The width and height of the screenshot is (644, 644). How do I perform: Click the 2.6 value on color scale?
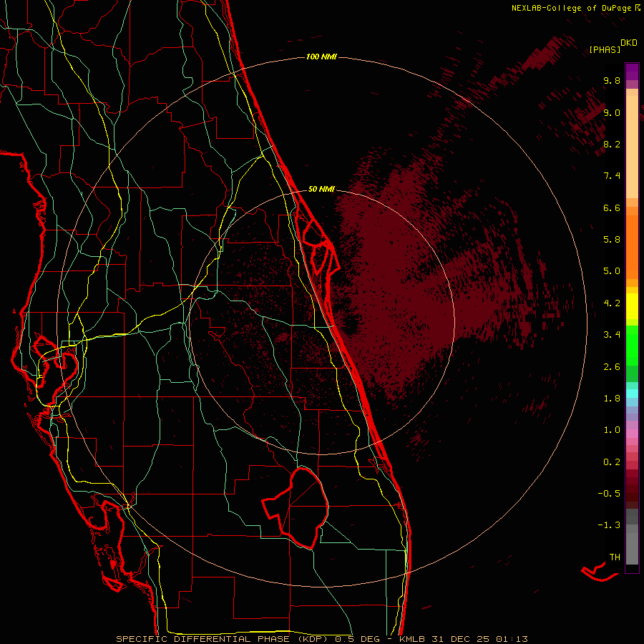point(612,367)
